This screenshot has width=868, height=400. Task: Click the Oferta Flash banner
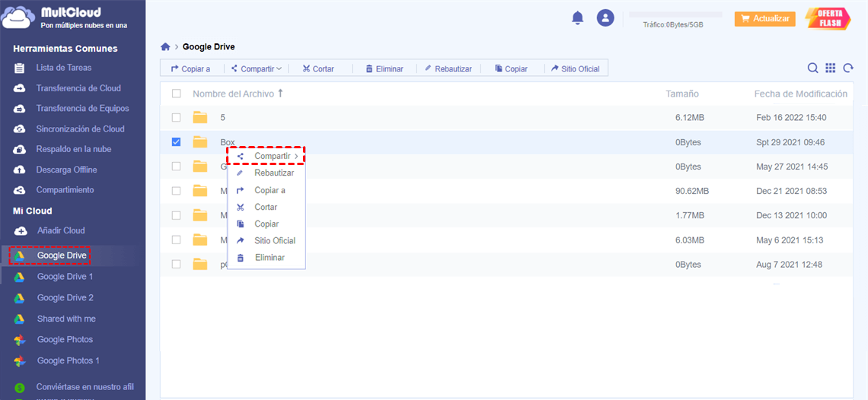[828, 18]
